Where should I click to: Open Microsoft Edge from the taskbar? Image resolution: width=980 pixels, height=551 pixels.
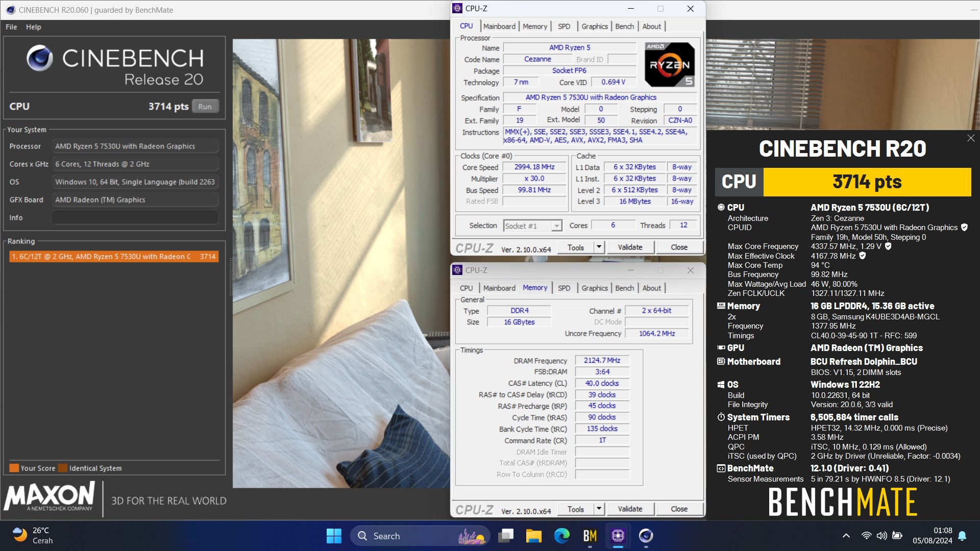[561, 536]
